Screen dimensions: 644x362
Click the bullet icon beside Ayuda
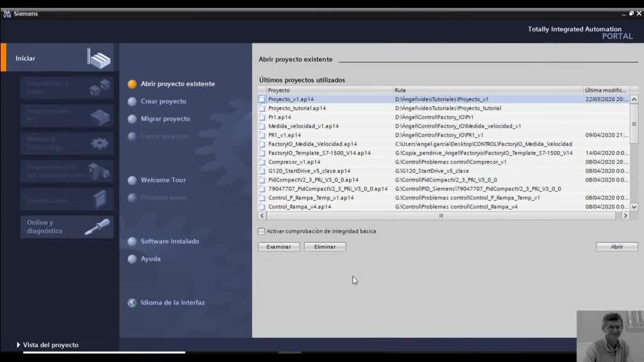132,259
